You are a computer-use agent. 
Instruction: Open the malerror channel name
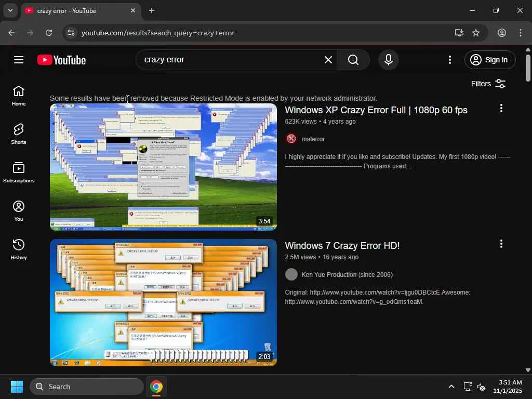click(x=313, y=139)
